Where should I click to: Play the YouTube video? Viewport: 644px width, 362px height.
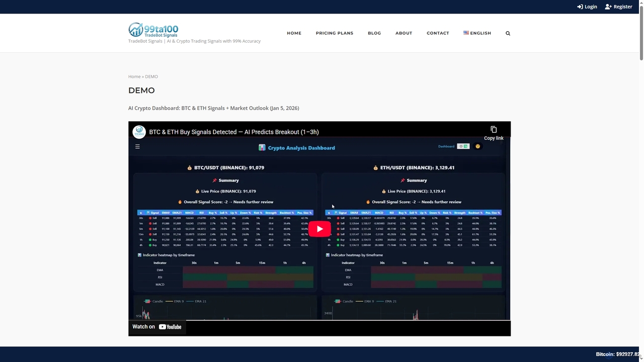pyautogui.click(x=319, y=229)
